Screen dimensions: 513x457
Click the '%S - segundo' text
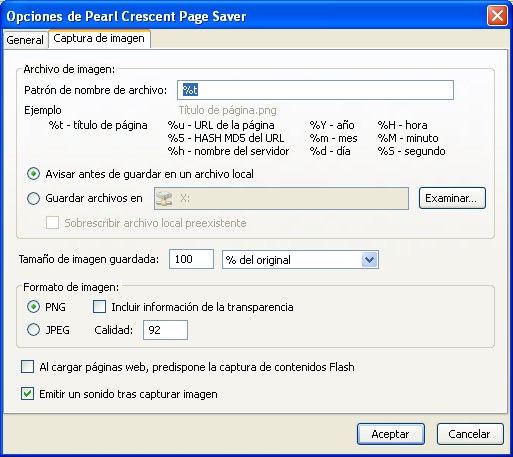tap(411, 151)
